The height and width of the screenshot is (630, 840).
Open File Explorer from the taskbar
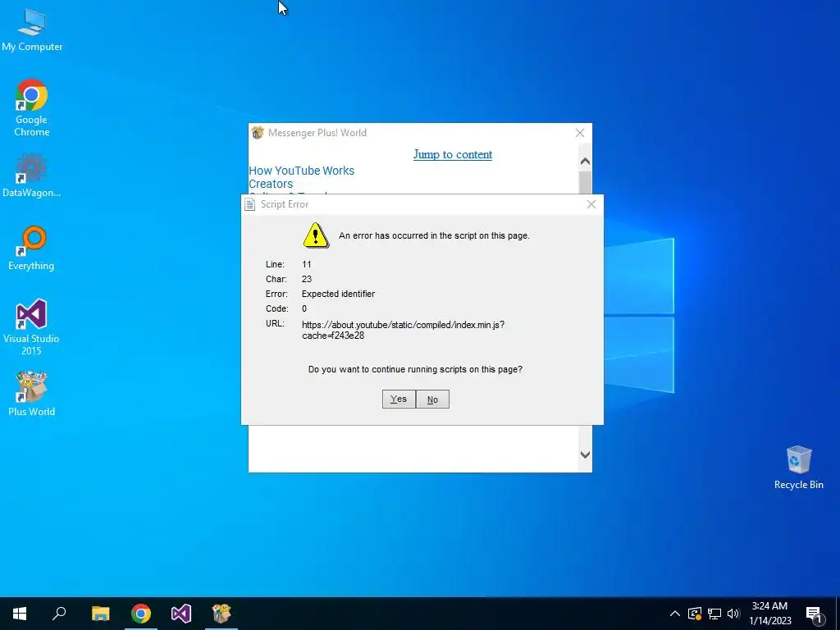point(100,614)
